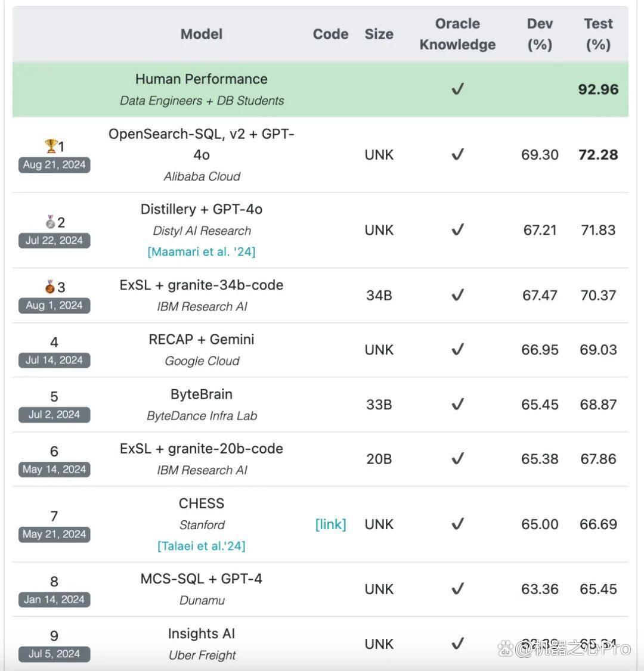
Task: Click the MCS-SQL + GPT-4 model name
Action: pos(202,579)
